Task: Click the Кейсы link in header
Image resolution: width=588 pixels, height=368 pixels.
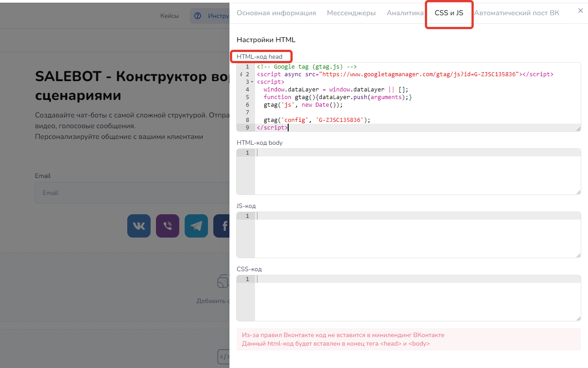Action: pyautogui.click(x=169, y=16)
